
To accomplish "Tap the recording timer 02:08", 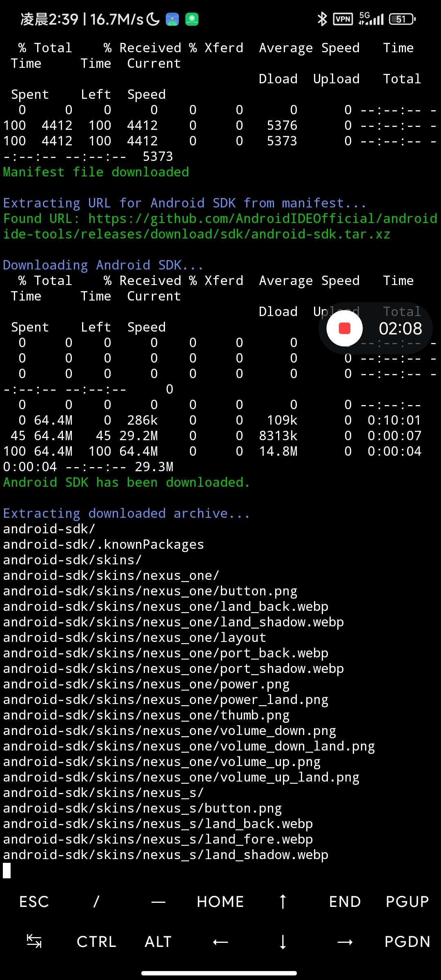I will [x=400, y=329].
